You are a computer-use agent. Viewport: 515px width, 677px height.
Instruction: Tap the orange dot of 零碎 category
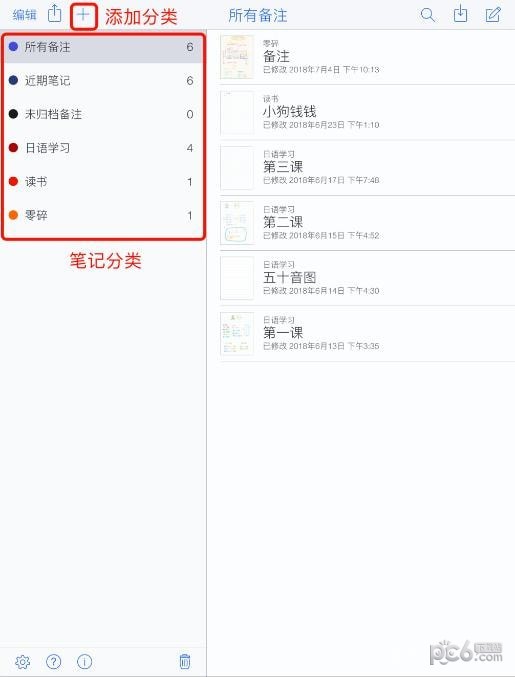tap(13, 215)
